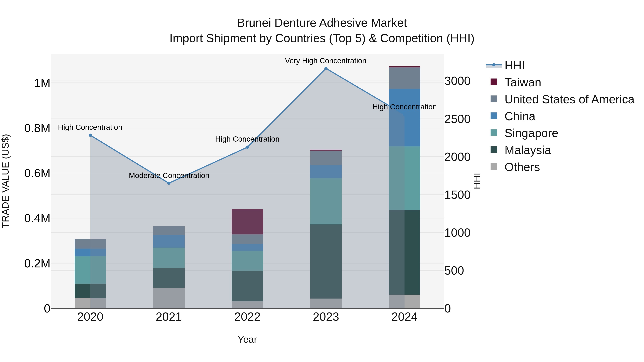This screenshot has width=644, height=362.
Task: Click 'Moderate Concentration' annotation
Action: [x=169, y=176]
